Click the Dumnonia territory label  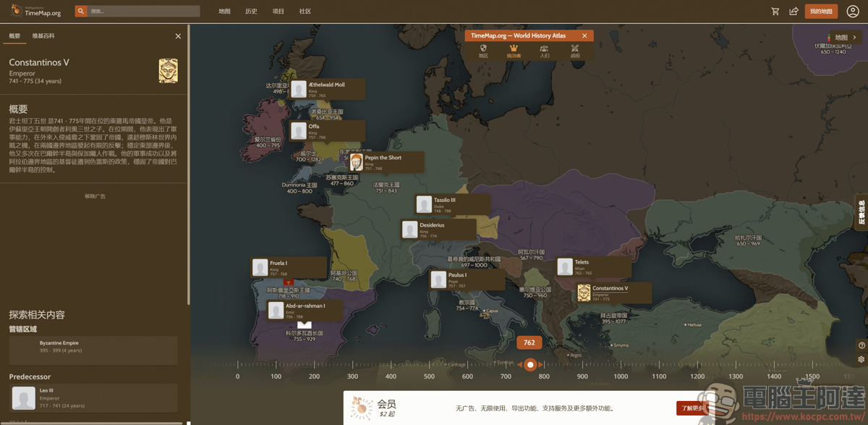299,188
